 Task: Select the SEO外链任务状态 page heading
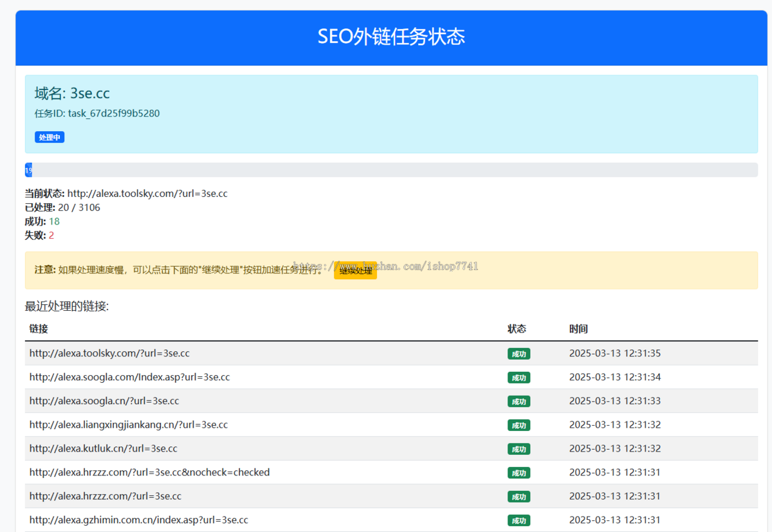pos(391,37)
